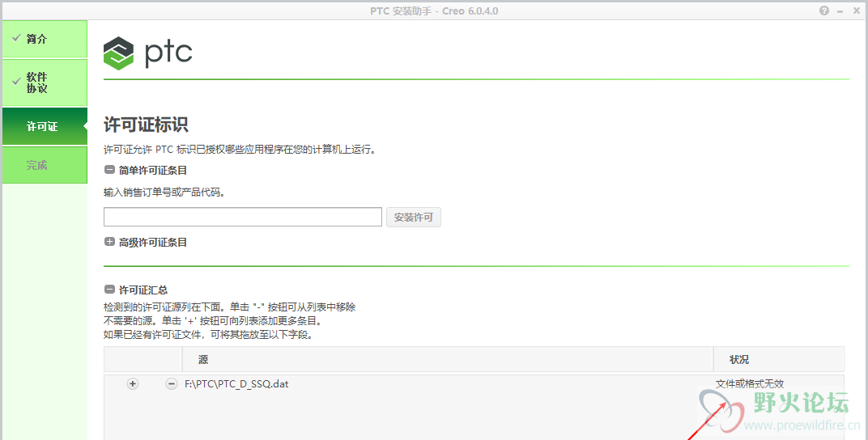This screenshot has height=440, width=868.
Task: Go to the 简介 step
Action: pos(45,39)
